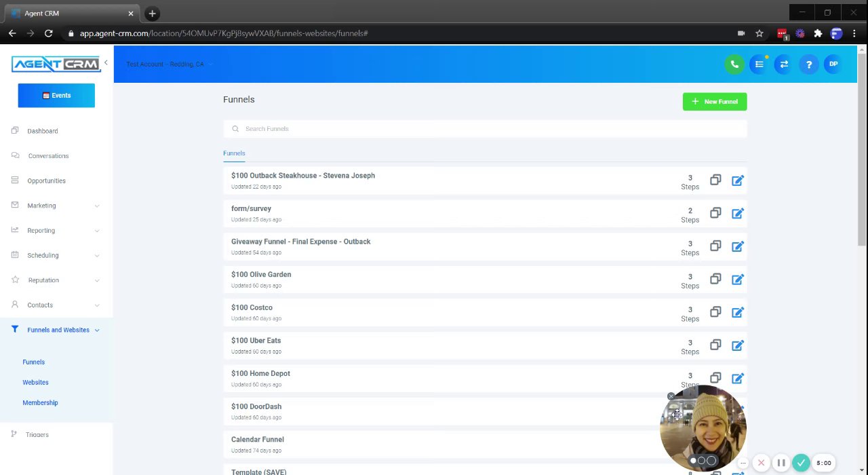
Task: Open Conversations in the sidebar
Action: coord(48,156)
